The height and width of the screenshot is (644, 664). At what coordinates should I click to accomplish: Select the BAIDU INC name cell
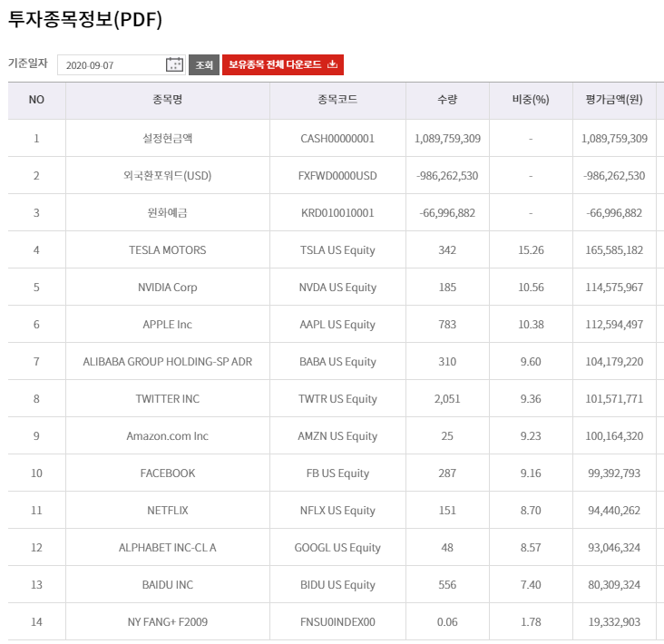coord(168,585)
